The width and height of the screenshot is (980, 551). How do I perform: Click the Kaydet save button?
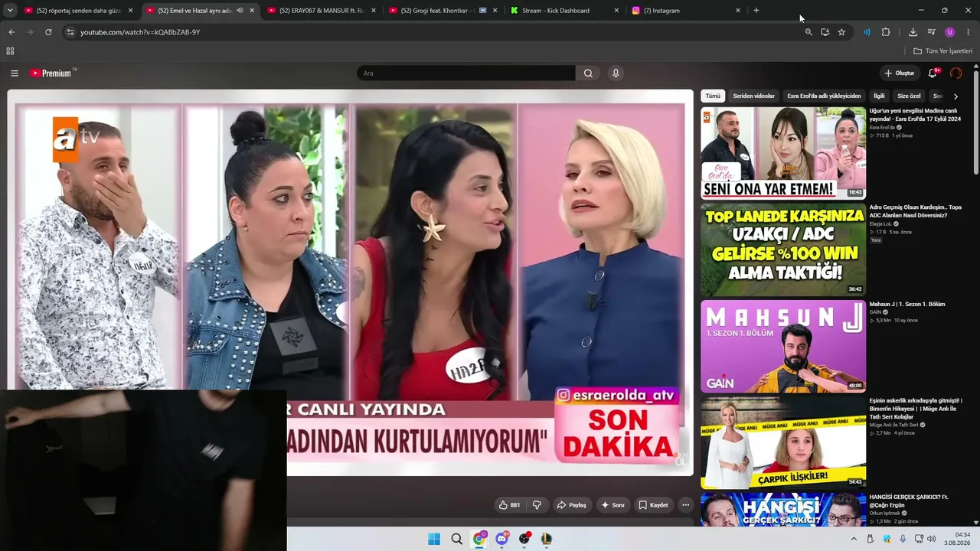[653, 505]
